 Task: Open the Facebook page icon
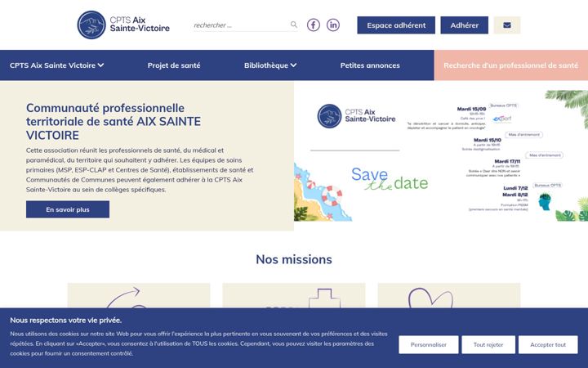click(x=314, y=25)
